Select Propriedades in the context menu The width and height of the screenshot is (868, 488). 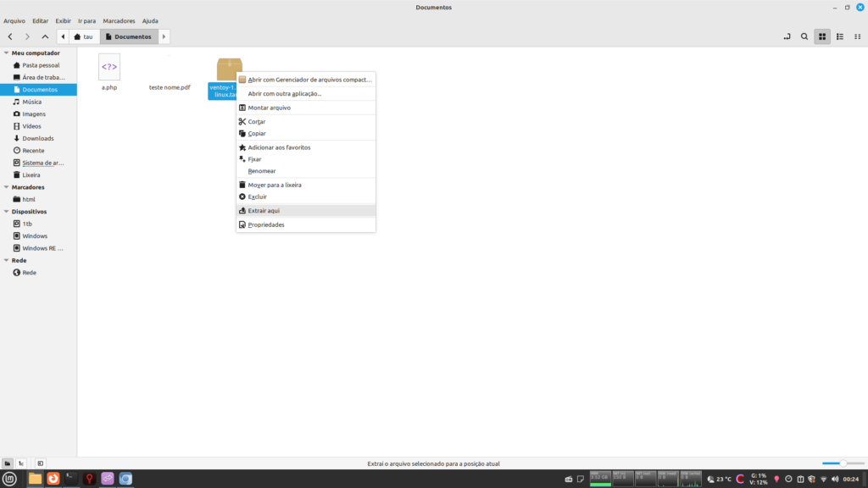coord(265,225)
